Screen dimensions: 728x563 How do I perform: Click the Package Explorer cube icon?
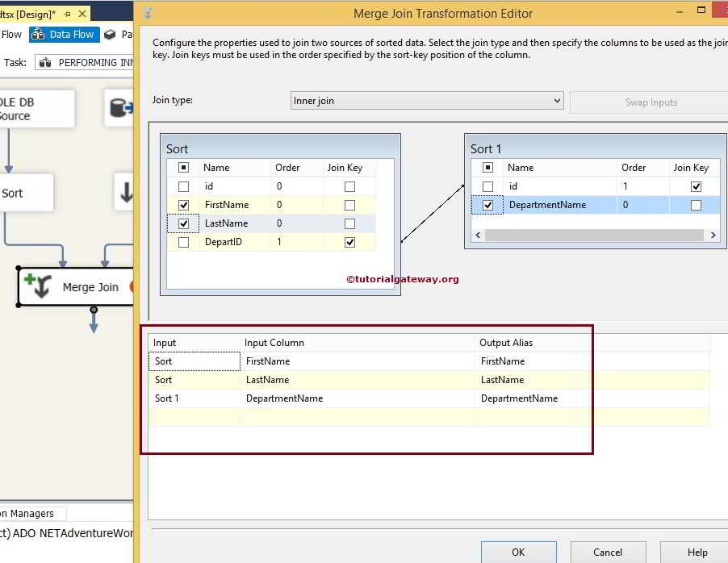tap(109, 34)
